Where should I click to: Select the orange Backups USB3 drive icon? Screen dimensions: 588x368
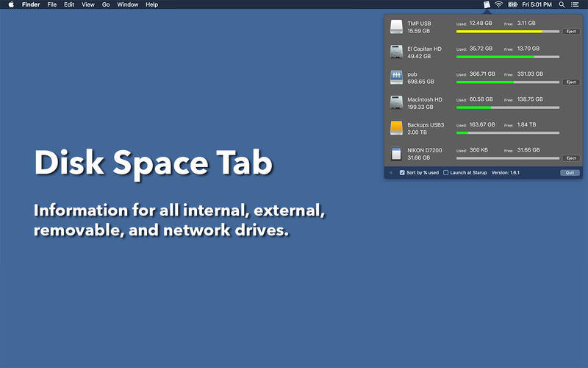click(x=396, y=128)
